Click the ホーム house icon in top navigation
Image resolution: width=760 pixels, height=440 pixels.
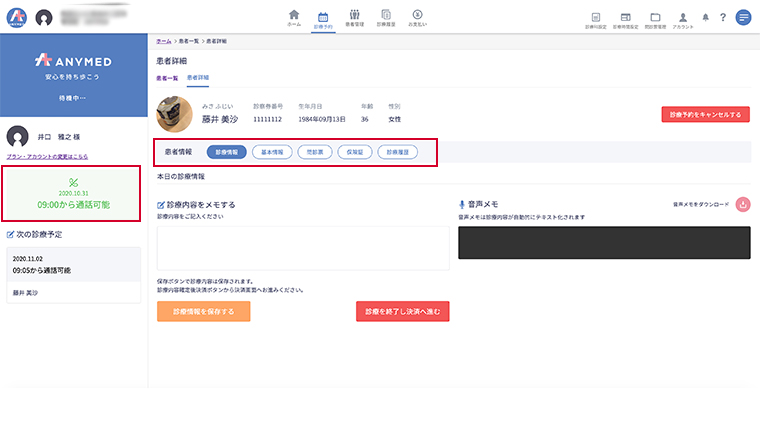(294, 17)
